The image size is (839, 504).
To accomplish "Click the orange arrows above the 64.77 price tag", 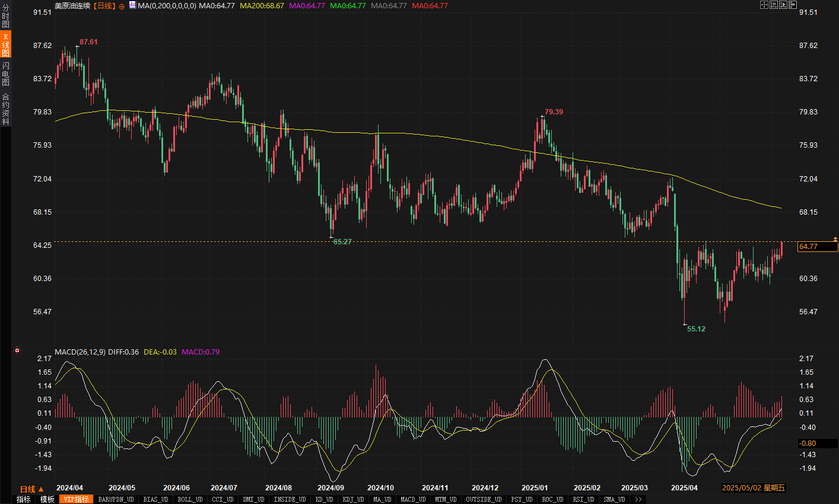I will pos(835,239).
